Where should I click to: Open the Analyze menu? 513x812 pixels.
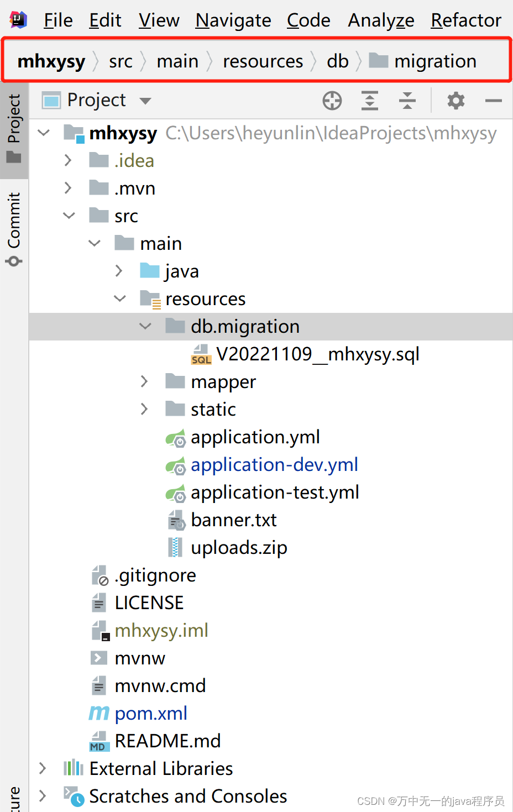(380, 20)
